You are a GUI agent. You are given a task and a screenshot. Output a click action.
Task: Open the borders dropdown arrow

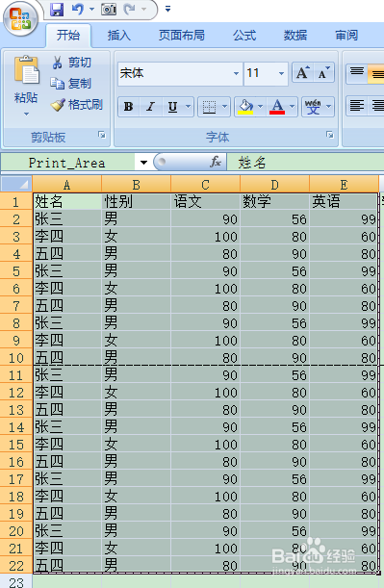[x=224, y=107]
